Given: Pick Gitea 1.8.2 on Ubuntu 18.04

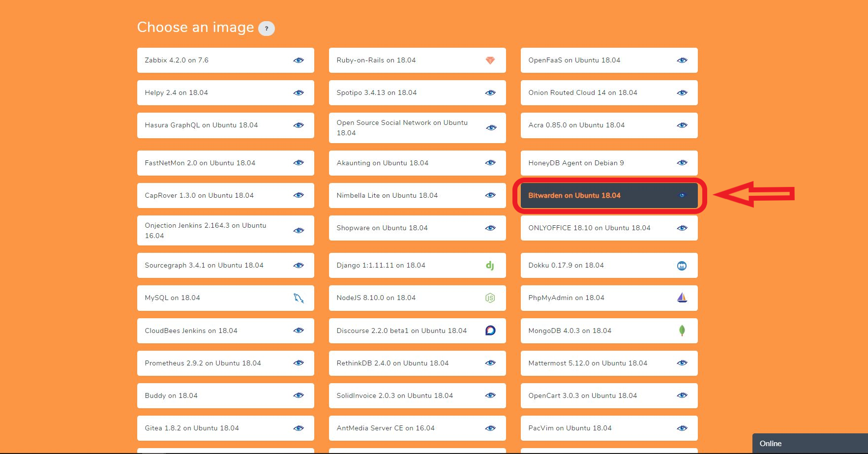Looking at the screenshot, I should pyautogui.click(x=226, y=428).
